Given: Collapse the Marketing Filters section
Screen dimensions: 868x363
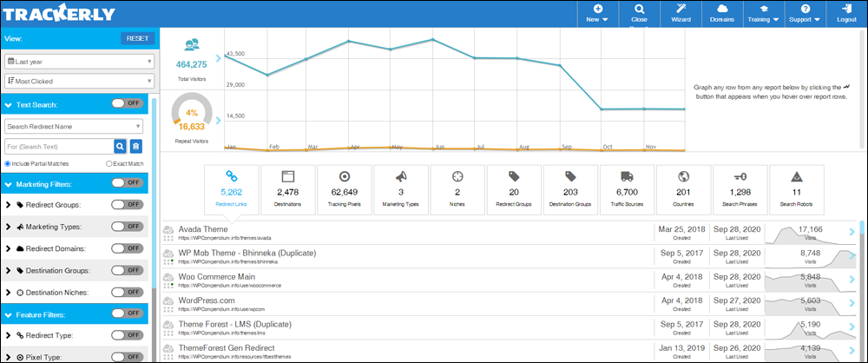Looking at the screenshot, I should pos(9,184).
